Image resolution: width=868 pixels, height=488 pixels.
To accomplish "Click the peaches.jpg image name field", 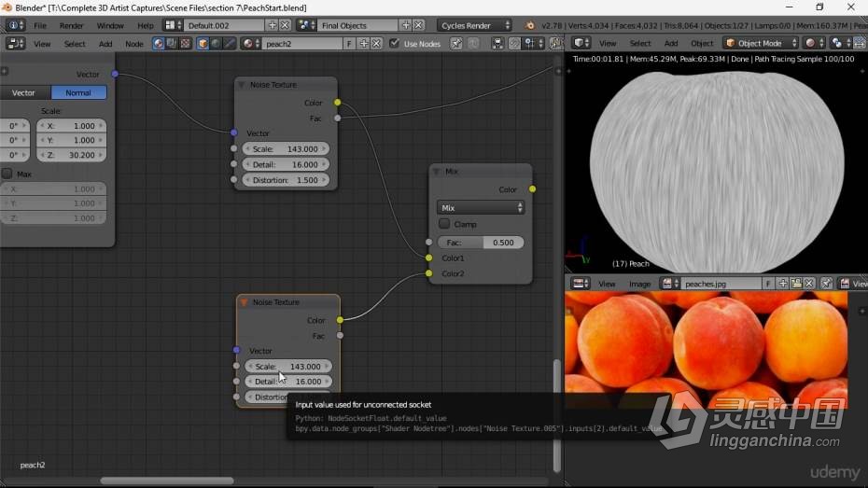I will 721,284.
